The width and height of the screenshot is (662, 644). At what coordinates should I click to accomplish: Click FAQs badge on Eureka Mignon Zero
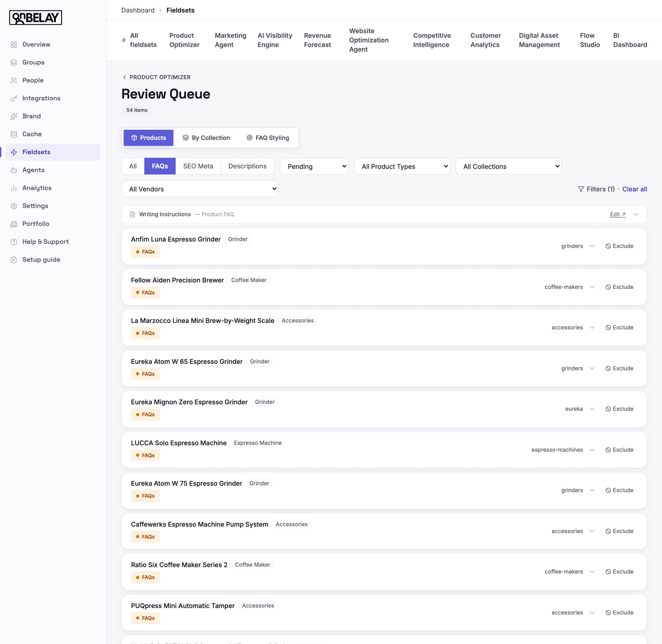pos(145,415)
